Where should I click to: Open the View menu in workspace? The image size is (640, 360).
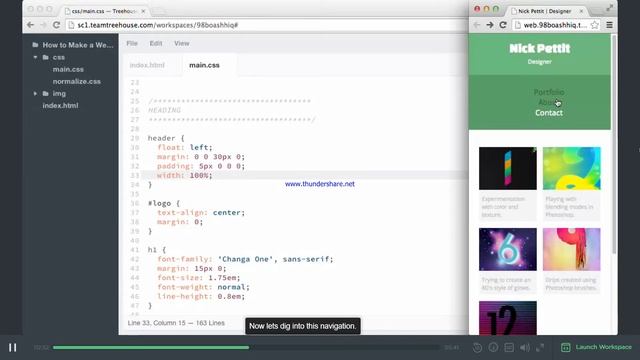point(182,43)
